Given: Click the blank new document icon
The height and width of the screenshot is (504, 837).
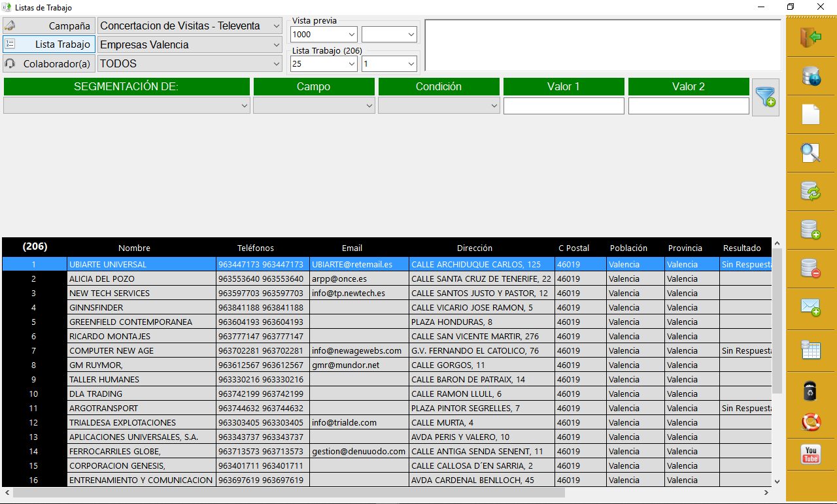Looking at the screenshot, I should pyautogui.click(x=811, y=114).
